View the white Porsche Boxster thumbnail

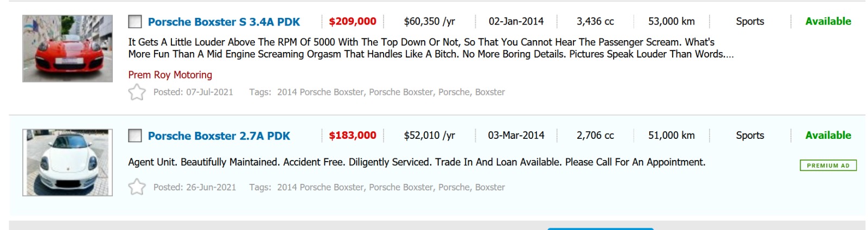[x=67, y=162]
